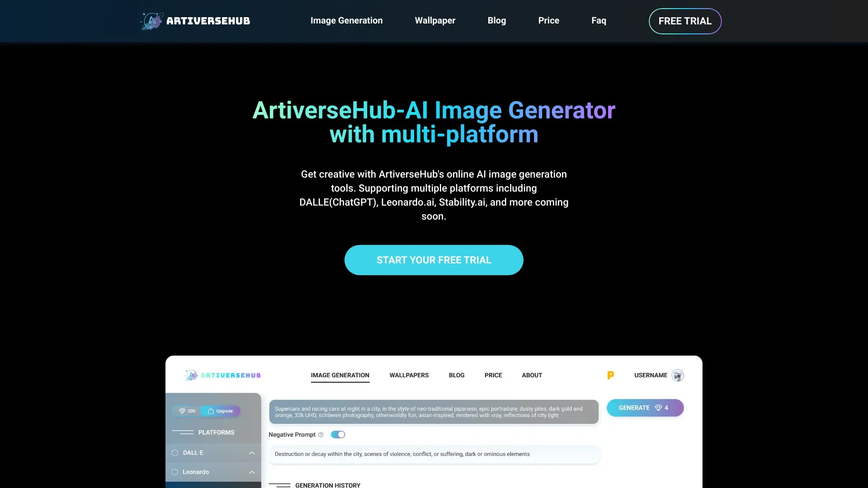Viewport: 868px width, 488px height.
Task: Switch to the WALLPAPERS tab
Action: [409, 375]
